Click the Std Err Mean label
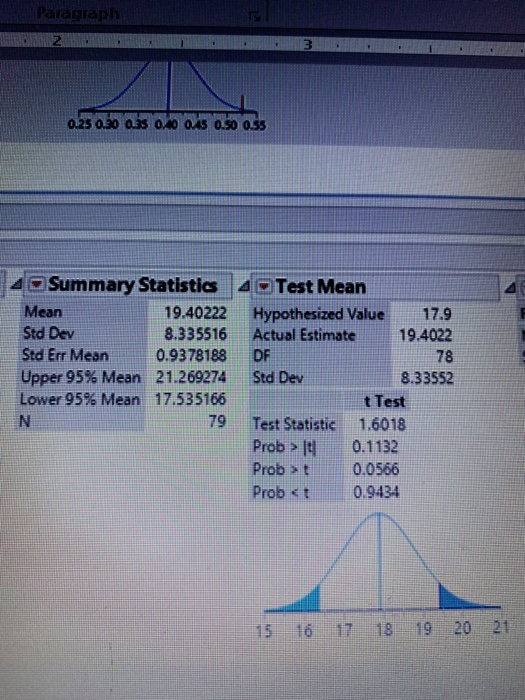This screenshot has width=525, height=700. [65, 355]
